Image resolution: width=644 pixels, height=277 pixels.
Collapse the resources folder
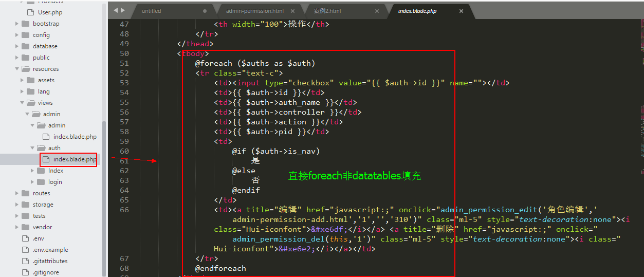coord(17,69)
